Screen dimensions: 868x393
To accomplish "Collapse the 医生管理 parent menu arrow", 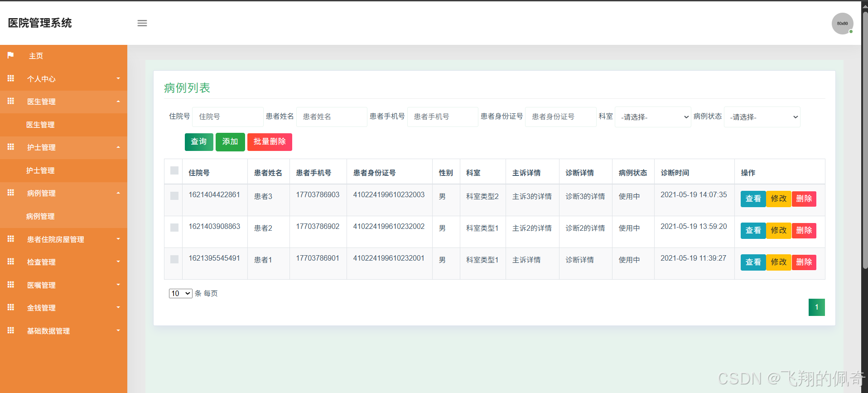I will [x=118, y=102].
